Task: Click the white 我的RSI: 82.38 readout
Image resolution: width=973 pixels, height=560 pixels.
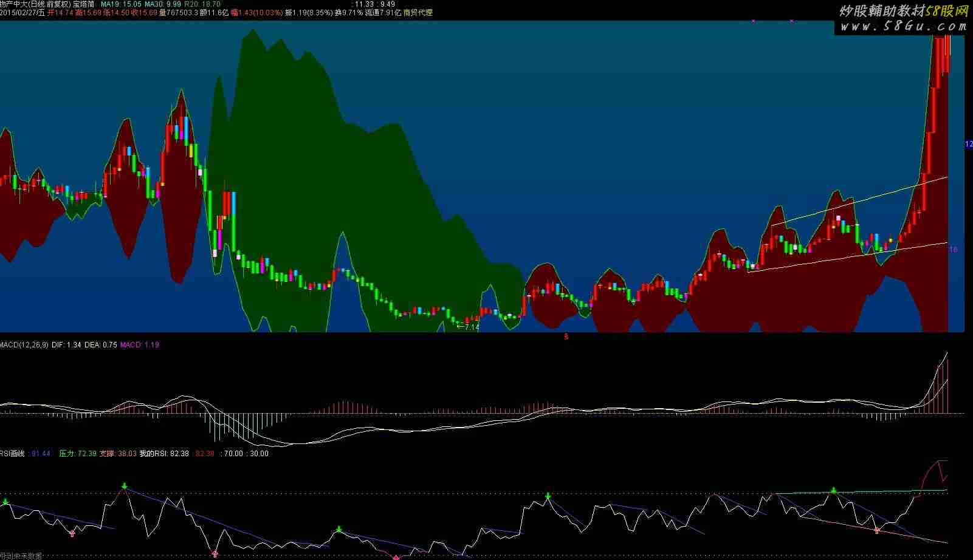Action: [x=164, y=453]
